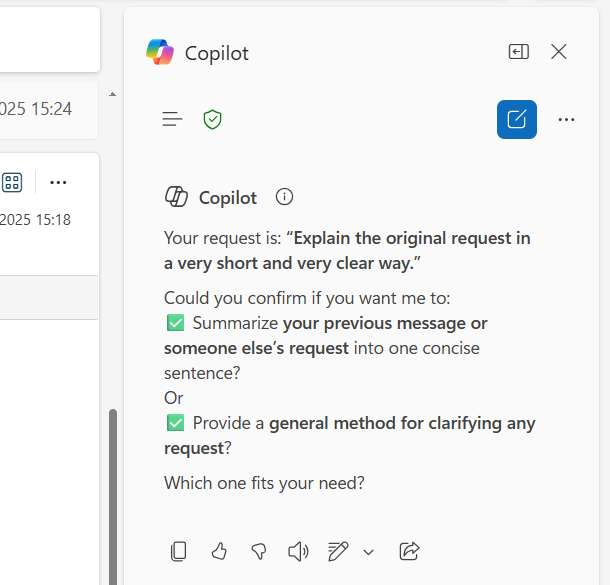This screenshot has height=585, width=610.
Task: Click the green shield protection icon
Action: point(212,119)
